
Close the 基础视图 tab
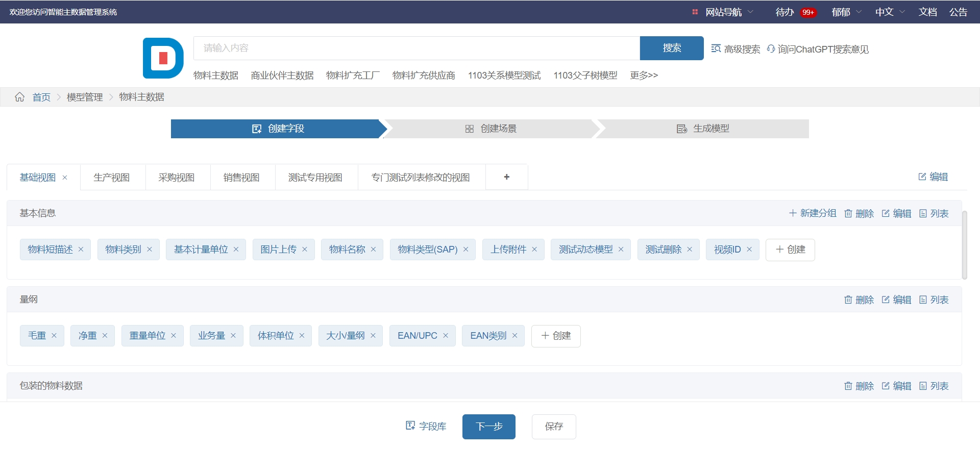[x=65, y=178]
